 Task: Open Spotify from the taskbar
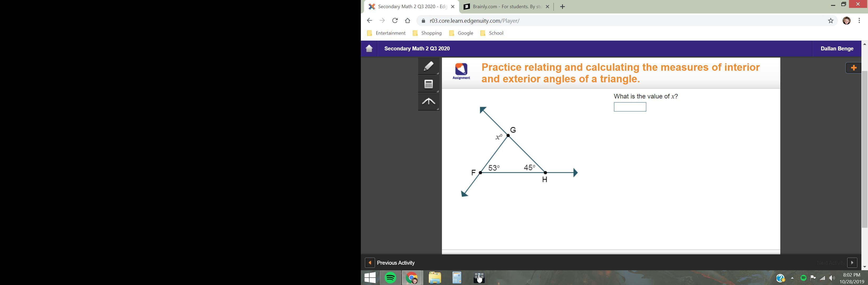390,278
